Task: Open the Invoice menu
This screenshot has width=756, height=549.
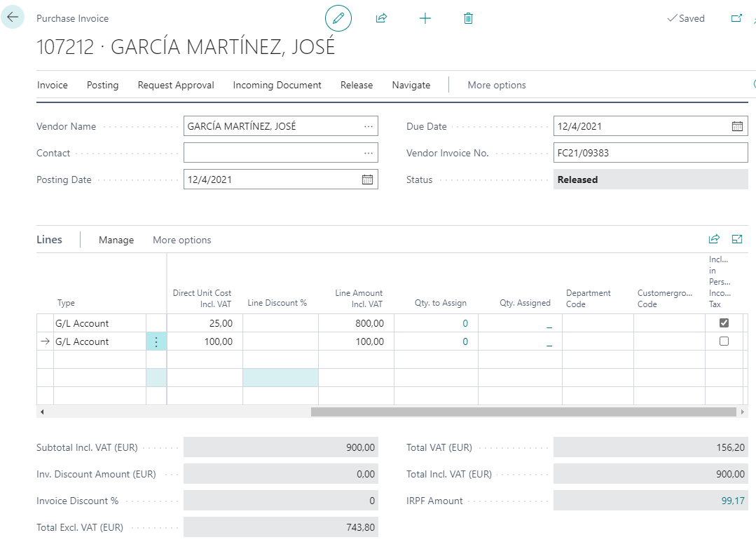Action: pos(53,85)
